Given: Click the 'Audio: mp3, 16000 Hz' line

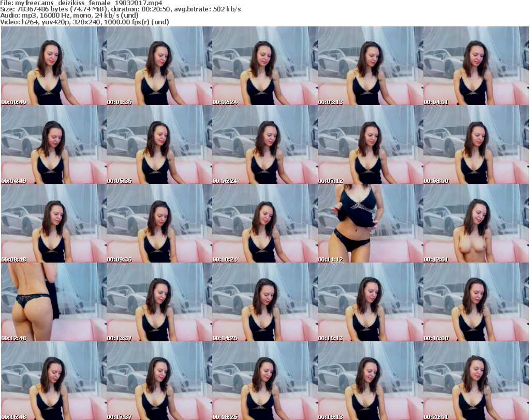Looking at the screenshot, I should pos(69,16).
